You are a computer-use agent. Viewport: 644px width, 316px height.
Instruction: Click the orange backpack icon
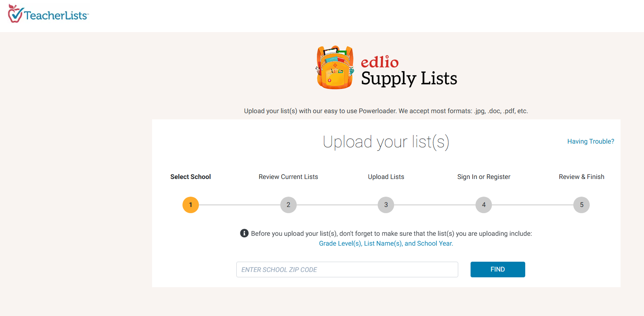coord(335,67)
